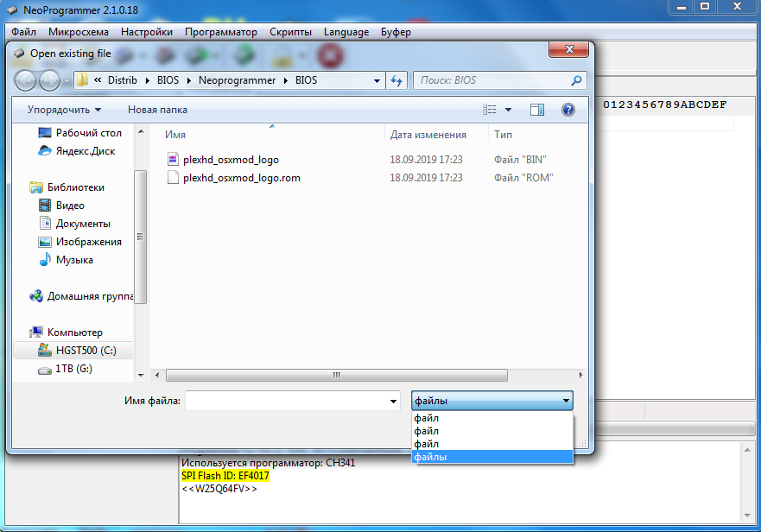Click Neoprogrammer in the address breadcrumb
This screenshot has width=761, height=532.
[x=237, y=80]
